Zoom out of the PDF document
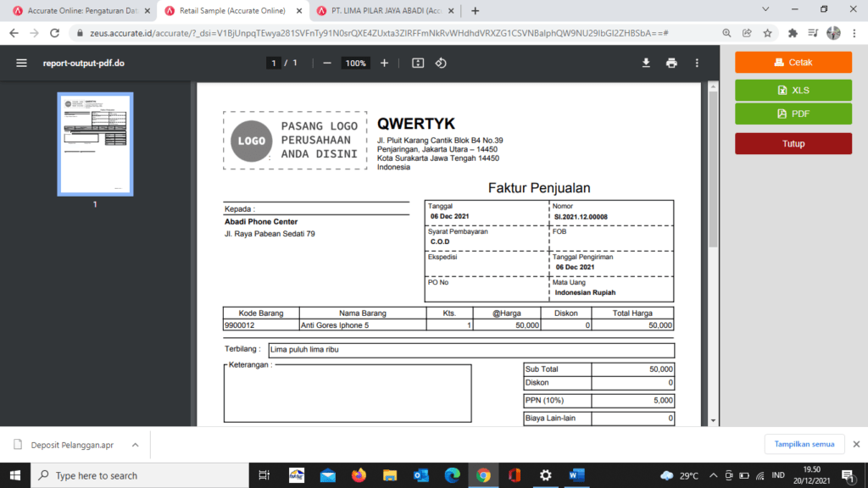 327,63
